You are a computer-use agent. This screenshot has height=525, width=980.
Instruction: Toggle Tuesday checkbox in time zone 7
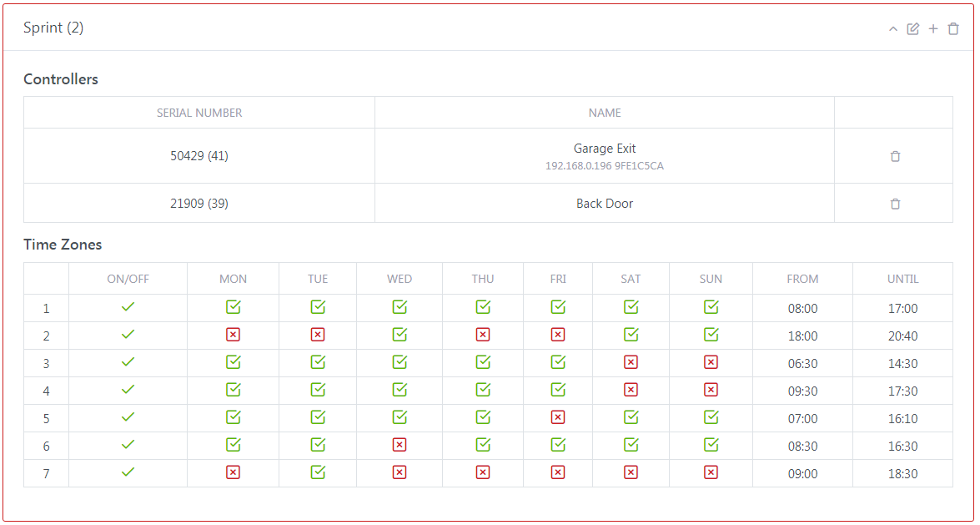click(x=318, y=472)
